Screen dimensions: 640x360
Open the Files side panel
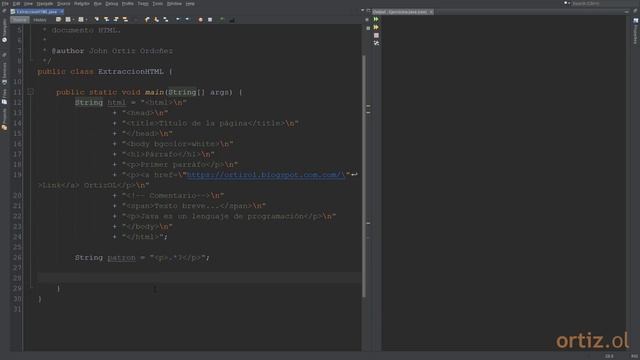(4, 96)
